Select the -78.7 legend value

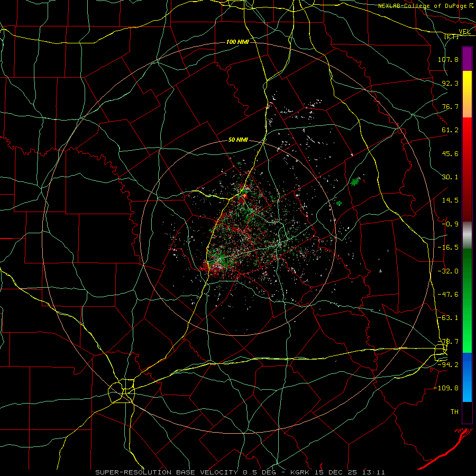point(448,341)
